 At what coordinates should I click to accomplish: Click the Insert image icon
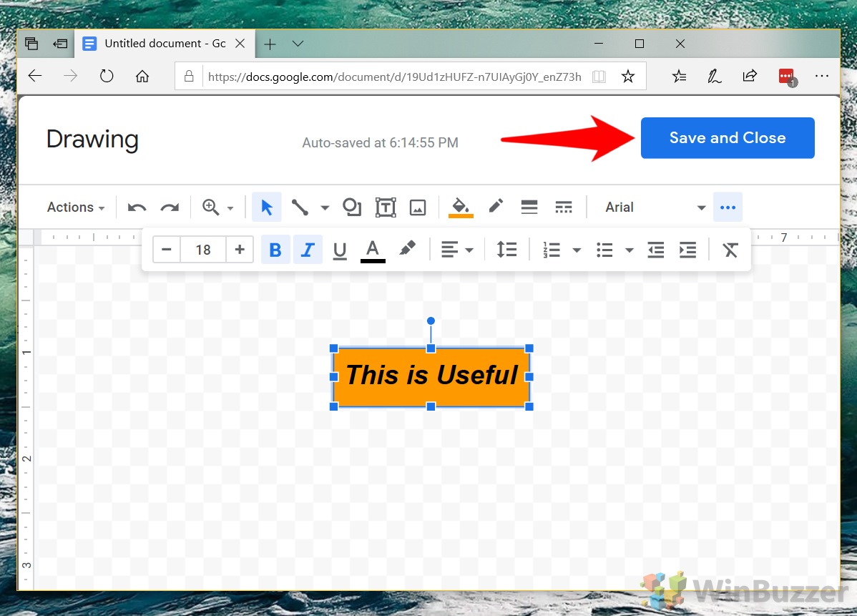[418, 207]
